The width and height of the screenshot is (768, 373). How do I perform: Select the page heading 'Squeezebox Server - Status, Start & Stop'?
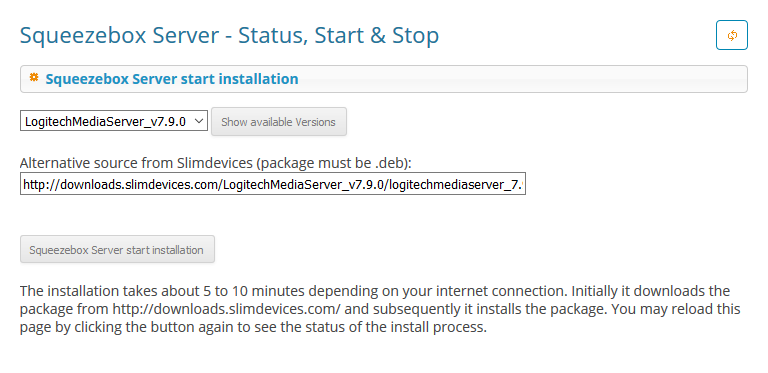click(x=229, y=36)
